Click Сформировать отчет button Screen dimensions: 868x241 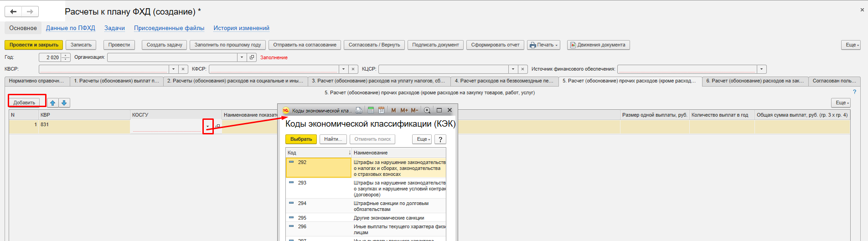point(495,45)
